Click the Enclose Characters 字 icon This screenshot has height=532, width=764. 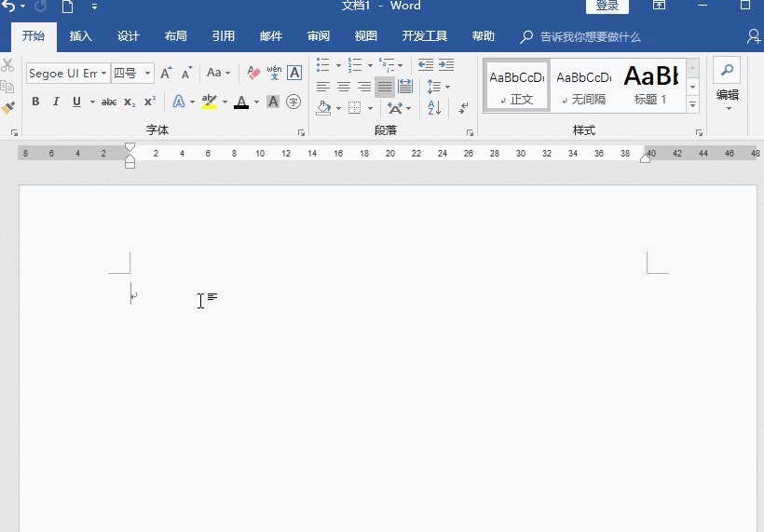pyautogui.click(x=293, y=102)
